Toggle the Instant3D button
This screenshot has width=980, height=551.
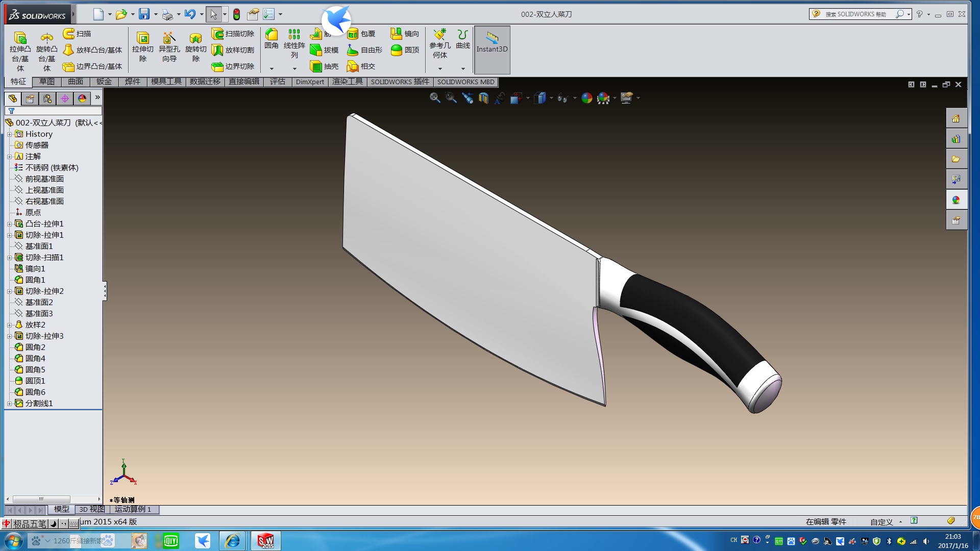tap(492, 42)
